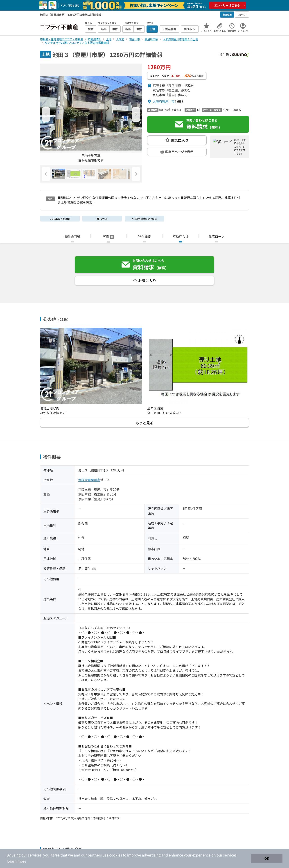Screen dimensions: 289x868
Task: Show the next main photo with the right arrow
Action: (136, 114)
